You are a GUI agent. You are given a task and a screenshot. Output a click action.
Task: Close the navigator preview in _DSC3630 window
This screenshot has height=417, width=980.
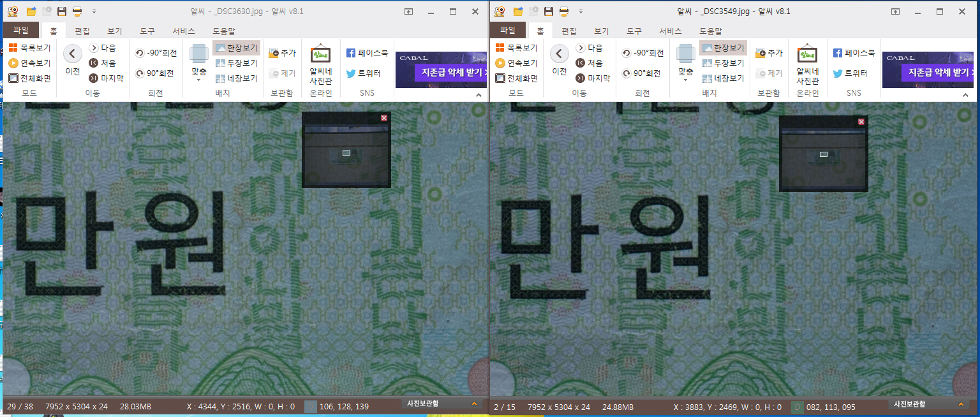click(384, 118)
